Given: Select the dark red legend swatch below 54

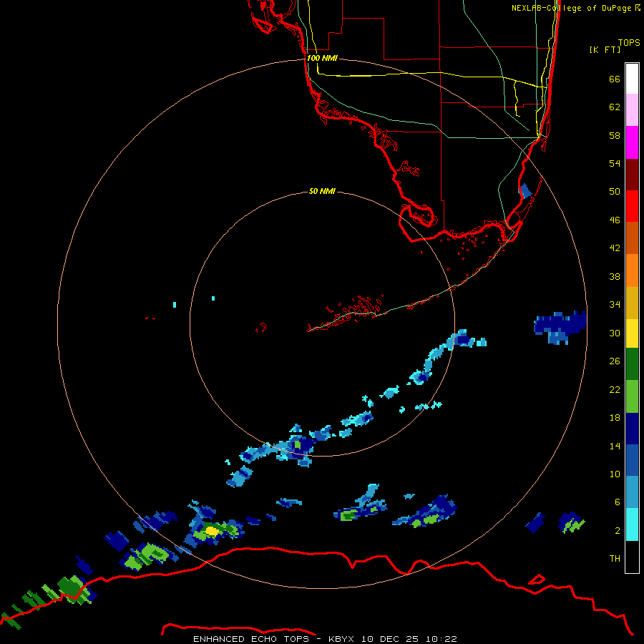Looking at the screenshot, I should [x=632, y=175].
